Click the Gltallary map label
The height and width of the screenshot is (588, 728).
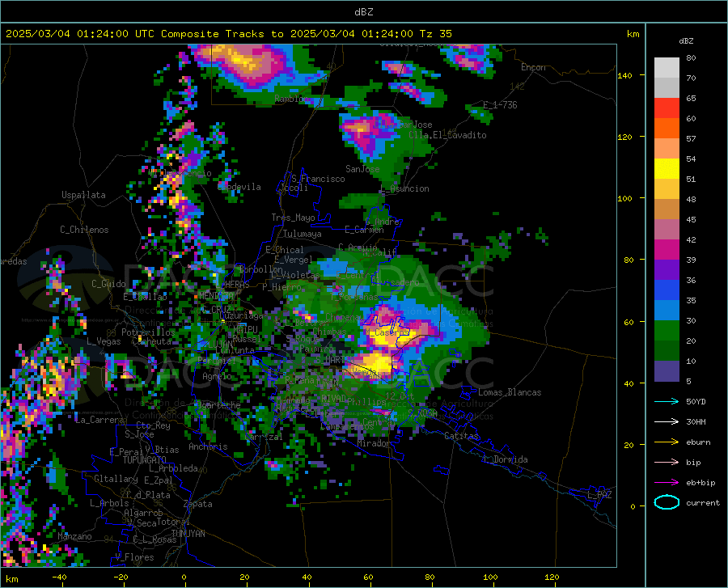[x=116, y=479]
